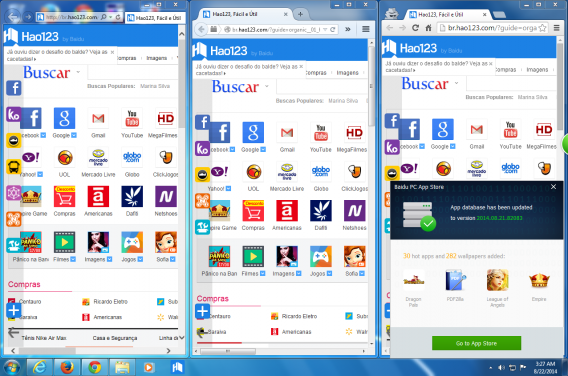Screen dimensions: 568x376
Task: Expand Buscar search engine dropdown in Internet Explorer
Action: (x=78, y=72)
